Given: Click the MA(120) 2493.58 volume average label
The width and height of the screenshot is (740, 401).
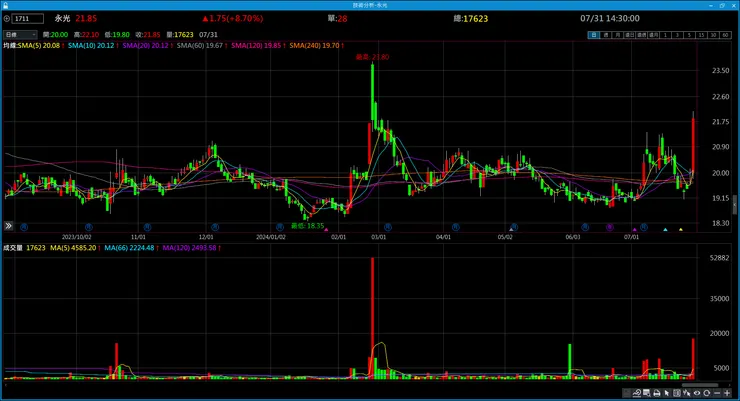Looking at the screenshot, I should (x=192, y=248).
